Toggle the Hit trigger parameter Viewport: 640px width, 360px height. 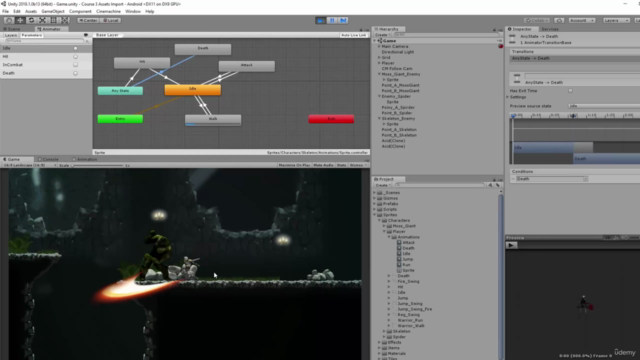(76, 56)
